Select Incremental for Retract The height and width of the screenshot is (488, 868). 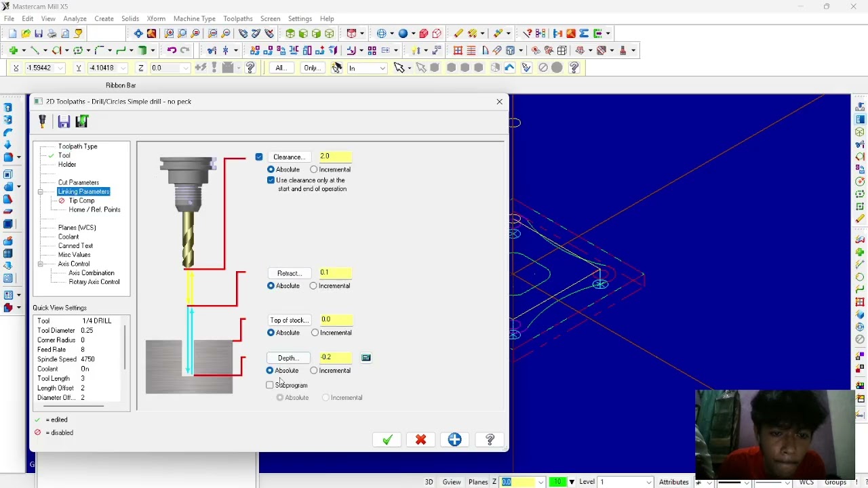point(313,286)
